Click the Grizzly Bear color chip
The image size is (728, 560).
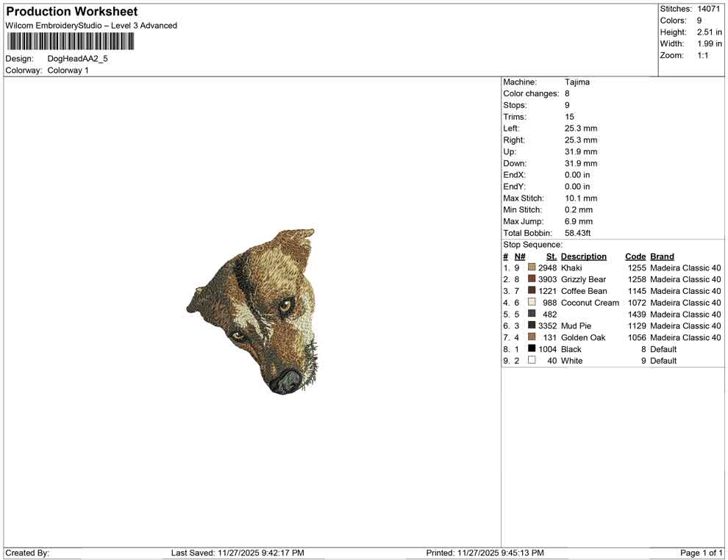(531, 279)
